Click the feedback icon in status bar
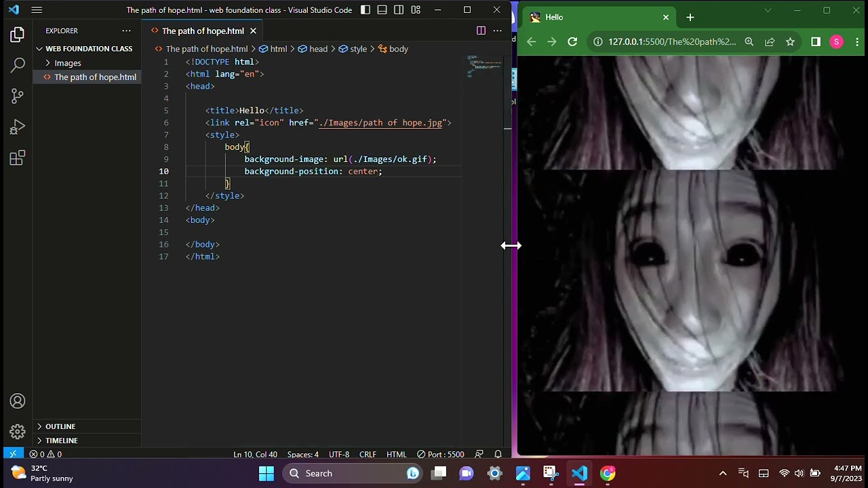The image size is (868, 488). [479, 454]
